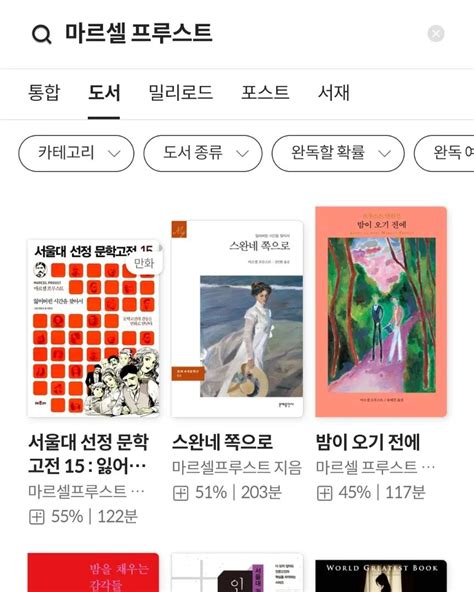This screenshot has width=474, height=592.
Task: Select the 도서 tab
Action: click(x=104, y=93)
